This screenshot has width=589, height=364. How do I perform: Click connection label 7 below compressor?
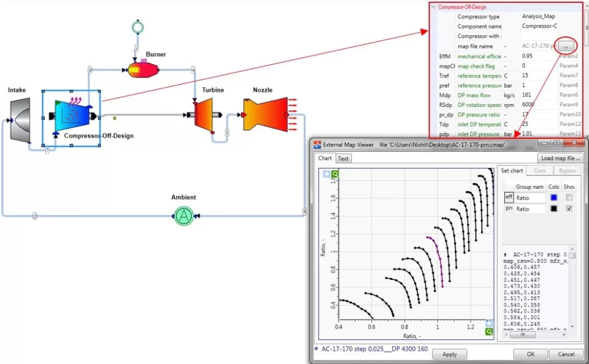tap(47, 151)
